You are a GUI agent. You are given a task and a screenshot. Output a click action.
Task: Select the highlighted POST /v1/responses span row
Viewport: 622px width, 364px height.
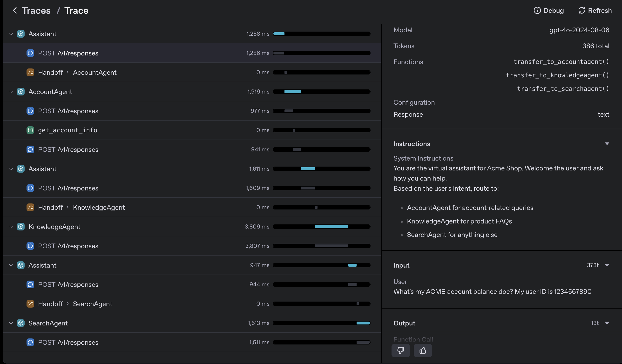click(x=173, y=53)
